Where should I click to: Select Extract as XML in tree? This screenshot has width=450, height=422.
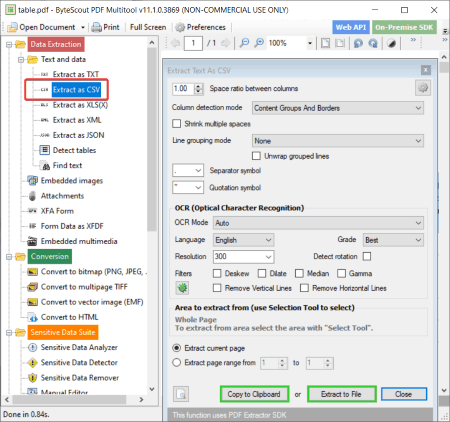coord(77,120)
